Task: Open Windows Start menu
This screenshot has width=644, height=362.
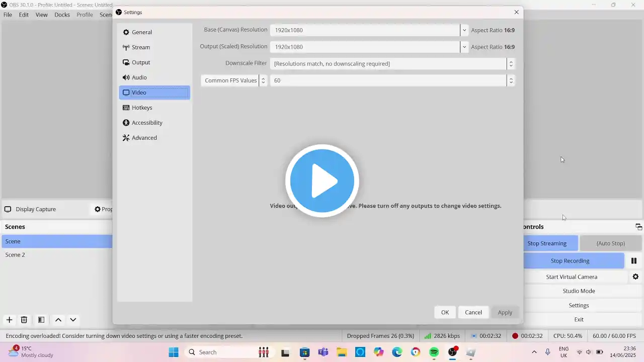Action: click(174, 352)
